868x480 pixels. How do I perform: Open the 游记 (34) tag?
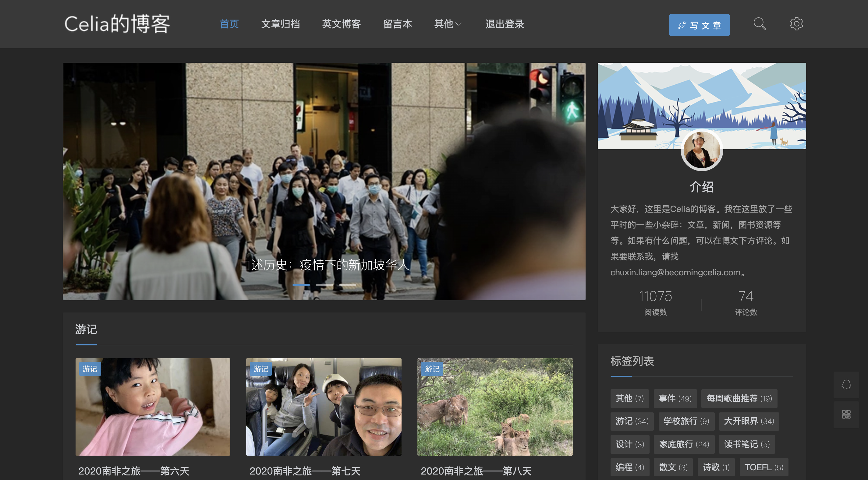(632, 421)
